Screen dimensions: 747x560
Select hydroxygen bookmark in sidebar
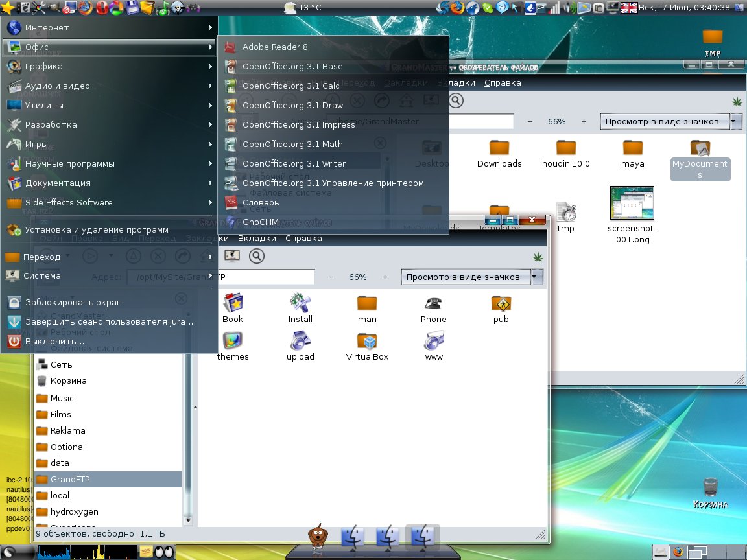(x=108, y=511)
